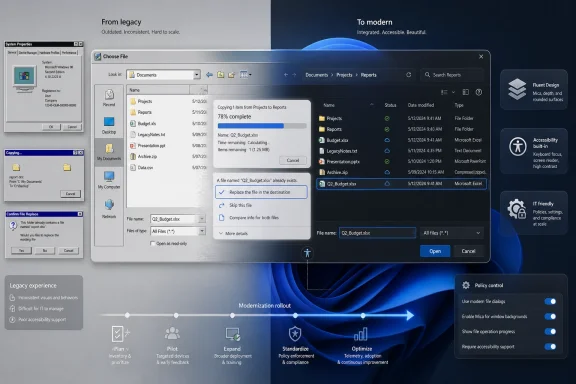The width and height of the screenshot is (576, 384).
Task: Open the Look in Documents dropdown
Action: click(x=197, y=75)
